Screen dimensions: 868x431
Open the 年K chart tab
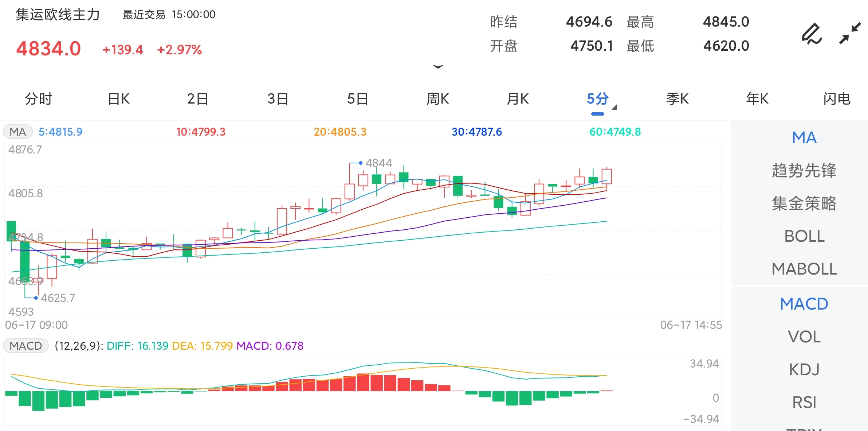[x=757, y=99]
